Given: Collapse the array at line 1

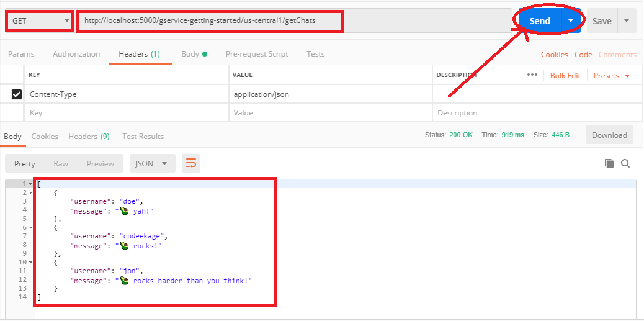Looking at the screenshot, I should point(31,184).
